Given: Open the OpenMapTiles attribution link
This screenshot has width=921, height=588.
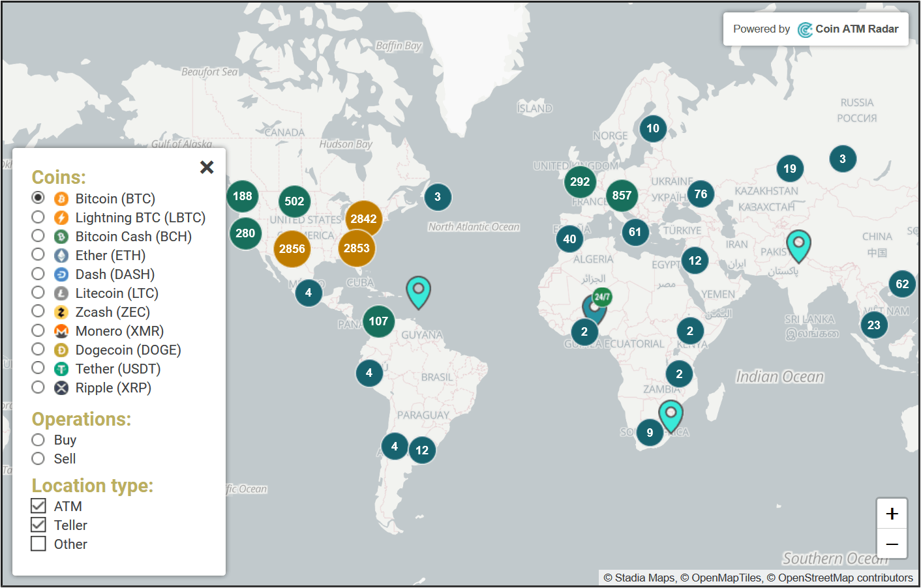Looking at the screenshot, I should (726, 578).
